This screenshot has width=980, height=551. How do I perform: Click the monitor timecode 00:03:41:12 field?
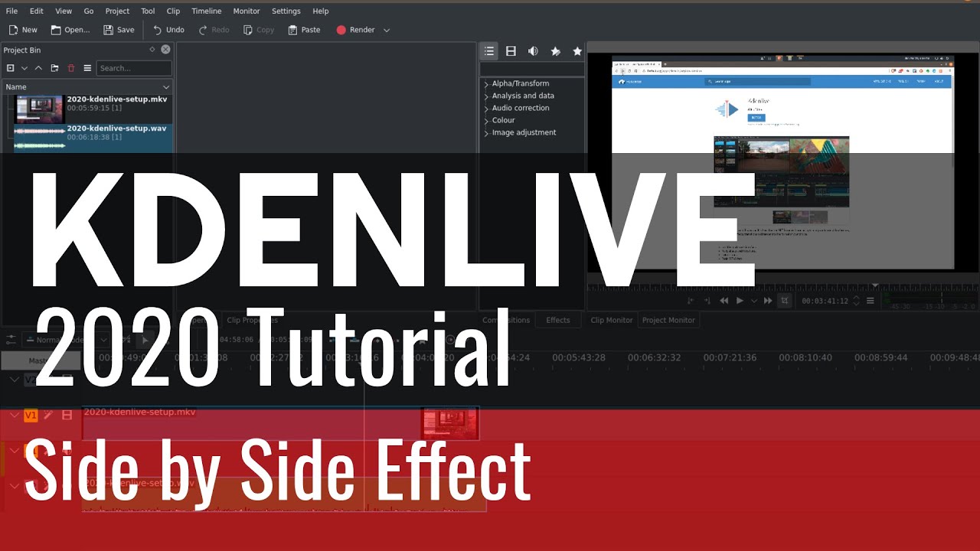coord(825,302)
